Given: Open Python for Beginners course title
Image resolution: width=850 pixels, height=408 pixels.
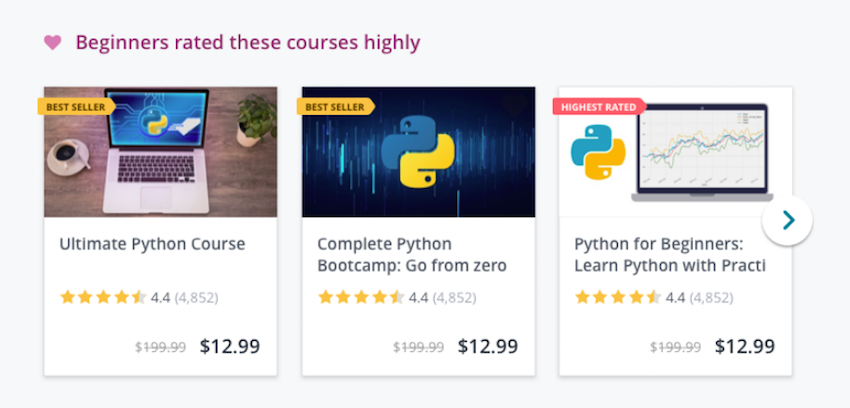Looking at the screenshot, I should pyautogui.click(x=669, y=255).
